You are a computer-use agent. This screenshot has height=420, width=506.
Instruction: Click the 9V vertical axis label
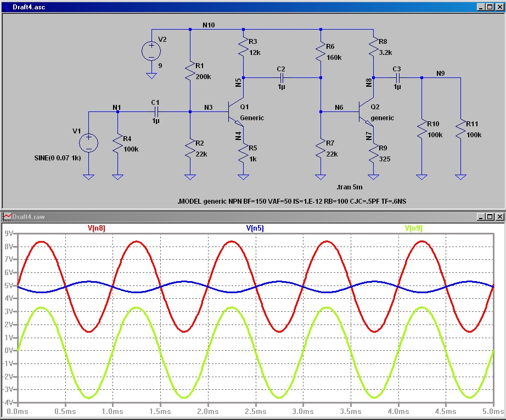pyautogui.click(x=8, y=233)
